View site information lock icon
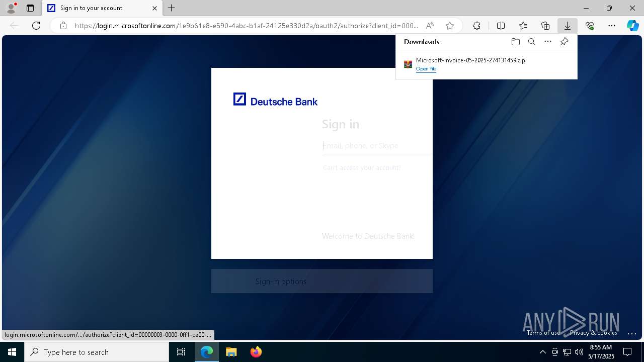Viewport: 644px width, 362px height. pyautogui.click(x=63, y=26)
